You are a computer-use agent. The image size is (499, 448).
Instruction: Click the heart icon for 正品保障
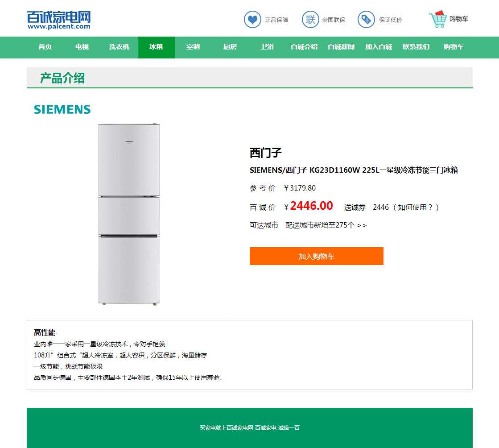point(252,20)
